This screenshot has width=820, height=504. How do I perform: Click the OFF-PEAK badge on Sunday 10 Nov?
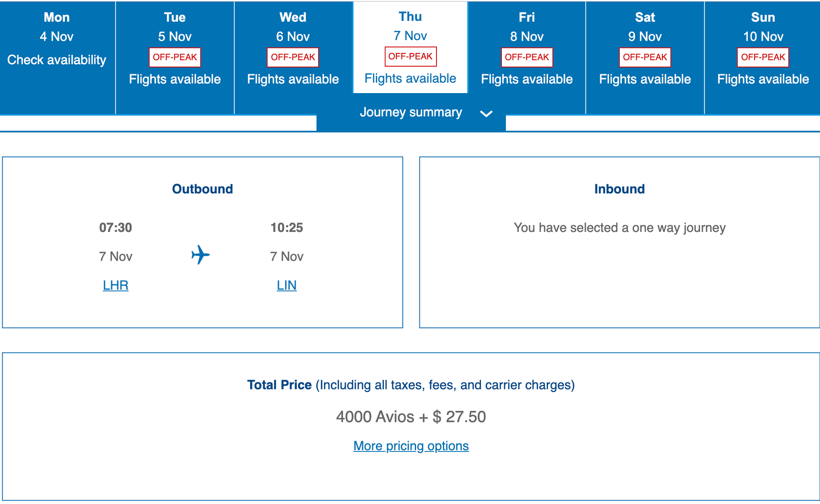tap(763, 57)
